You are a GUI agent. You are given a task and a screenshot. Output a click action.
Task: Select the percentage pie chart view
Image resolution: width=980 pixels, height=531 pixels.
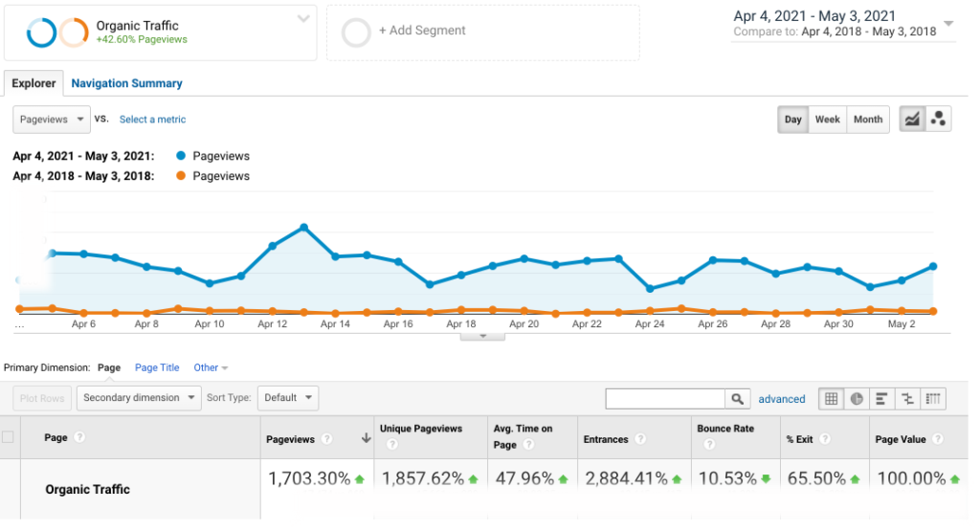tap(857, 399)
